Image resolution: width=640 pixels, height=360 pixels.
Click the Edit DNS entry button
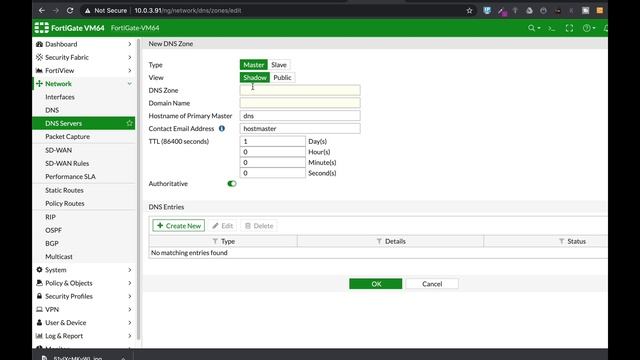tap(222, 225)
